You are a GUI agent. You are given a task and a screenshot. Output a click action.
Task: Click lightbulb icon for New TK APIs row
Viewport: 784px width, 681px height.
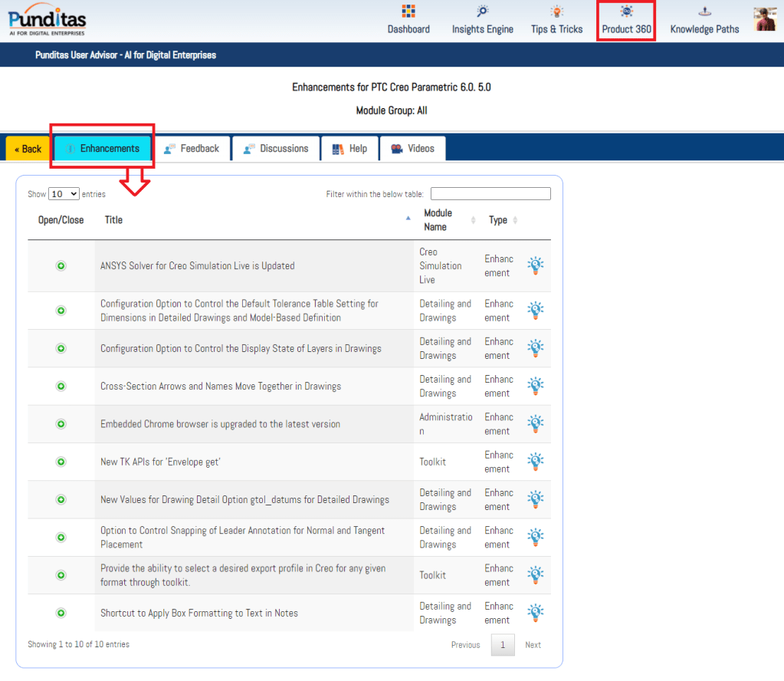coord(535,462)
